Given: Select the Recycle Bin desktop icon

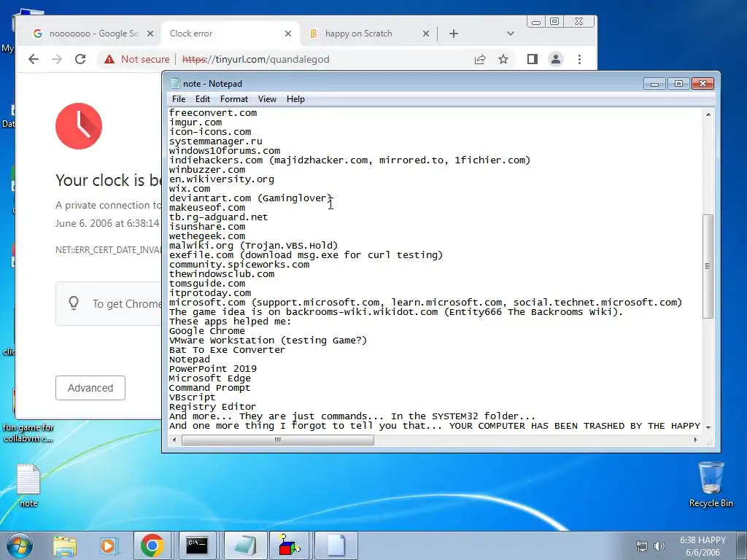Looking at the screenshot, I should click(x=711, y=484).
